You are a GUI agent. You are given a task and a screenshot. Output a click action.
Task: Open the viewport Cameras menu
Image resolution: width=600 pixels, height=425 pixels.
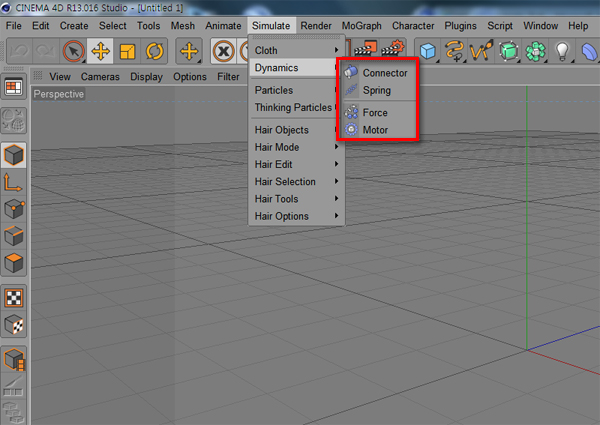tap(100, 77)
